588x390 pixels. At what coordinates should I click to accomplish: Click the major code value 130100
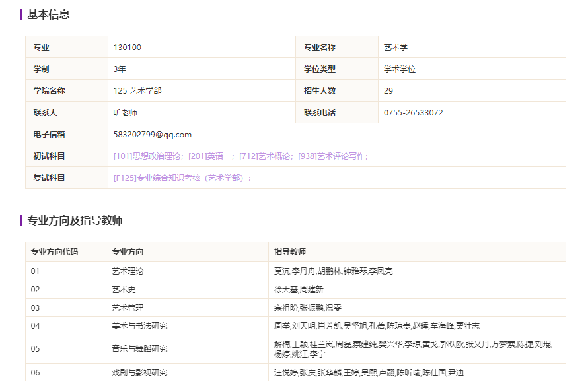click(x=128, y=48)
